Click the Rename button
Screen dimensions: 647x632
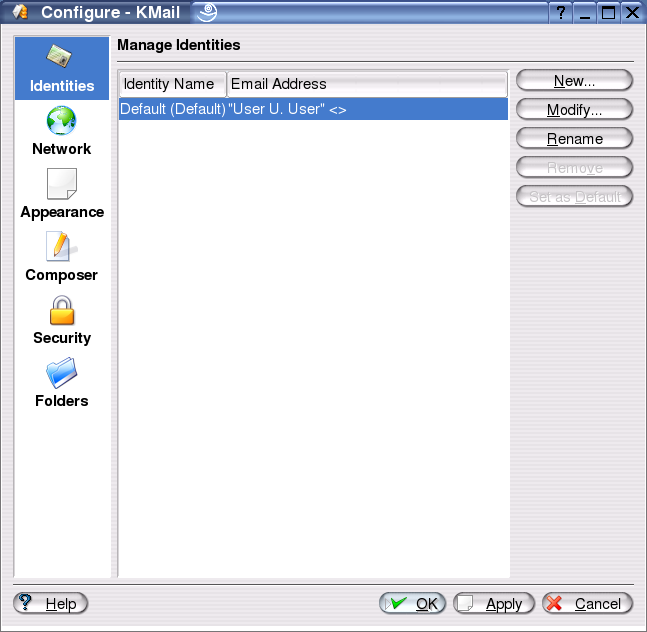coord(574,138)
